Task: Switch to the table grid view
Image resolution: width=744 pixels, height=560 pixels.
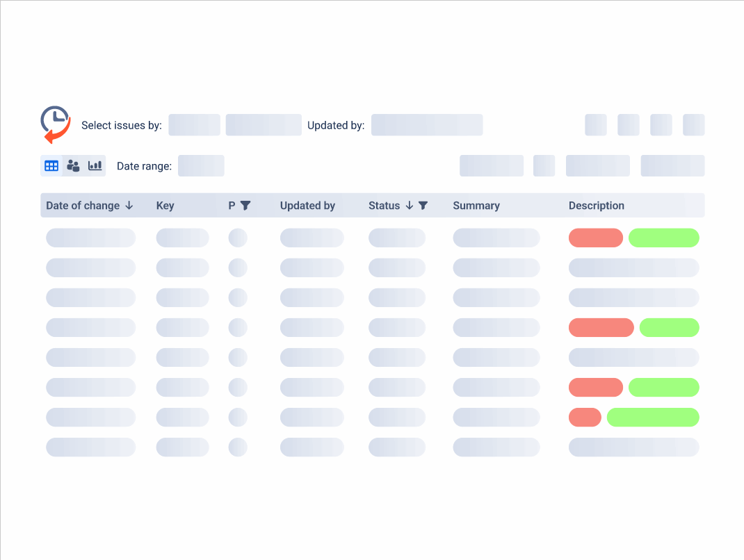Action: (x=51, y=165)
